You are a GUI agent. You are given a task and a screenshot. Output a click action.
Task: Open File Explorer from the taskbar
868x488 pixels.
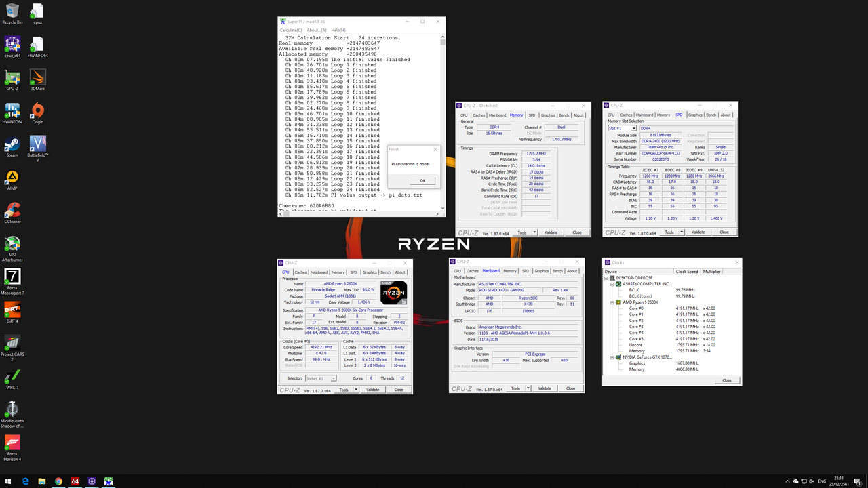click(x=42, y=481)
